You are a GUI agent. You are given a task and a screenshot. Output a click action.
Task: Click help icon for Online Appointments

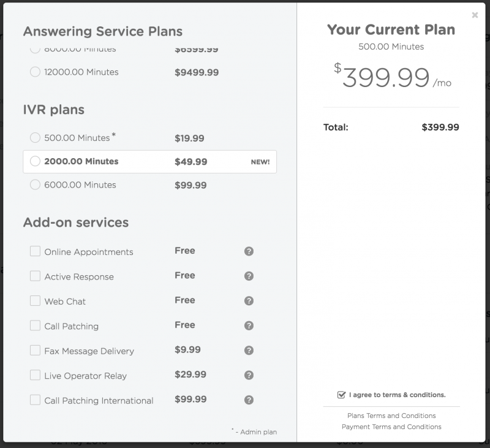249,251
